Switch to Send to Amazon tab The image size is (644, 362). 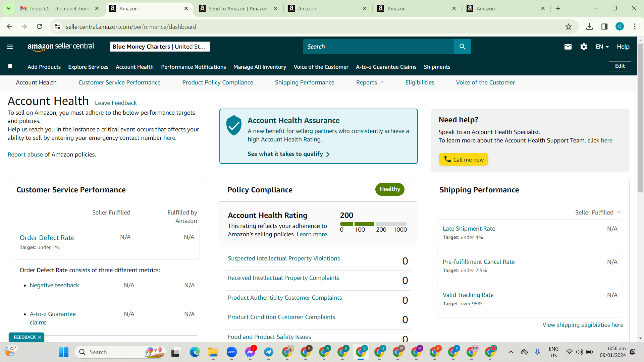238,9
